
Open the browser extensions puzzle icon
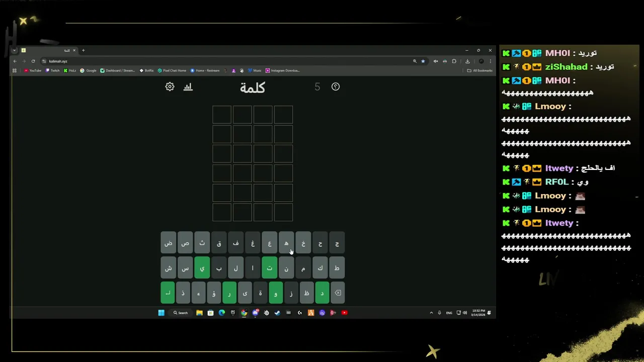click(x=454, y=61)
